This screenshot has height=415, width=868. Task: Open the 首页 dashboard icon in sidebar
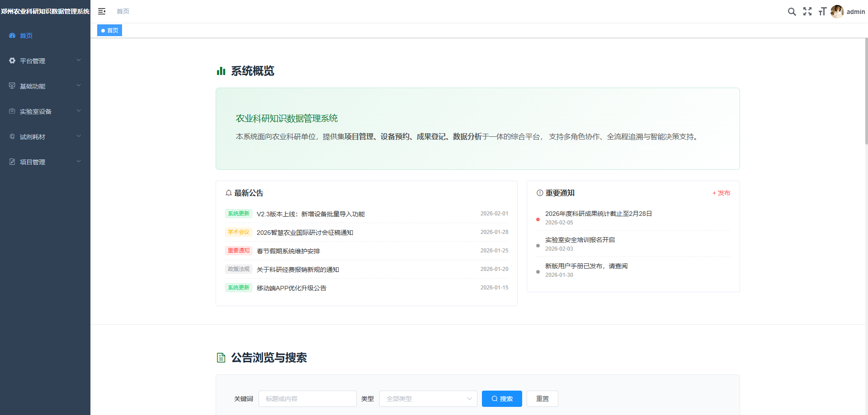(x=12, y=35)
